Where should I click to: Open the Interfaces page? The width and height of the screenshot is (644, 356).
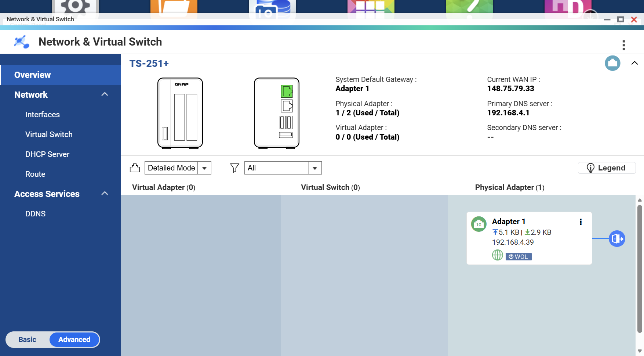[43, 115]
